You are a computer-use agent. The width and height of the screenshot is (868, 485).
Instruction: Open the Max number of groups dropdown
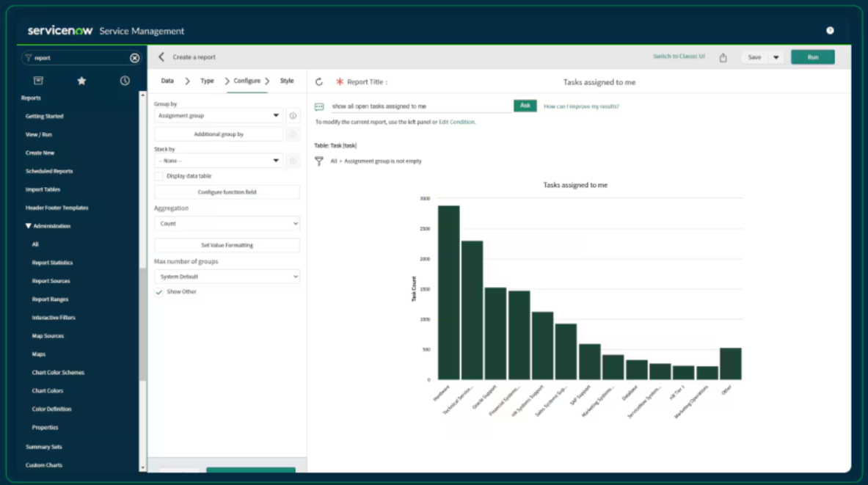click(227, 277)
